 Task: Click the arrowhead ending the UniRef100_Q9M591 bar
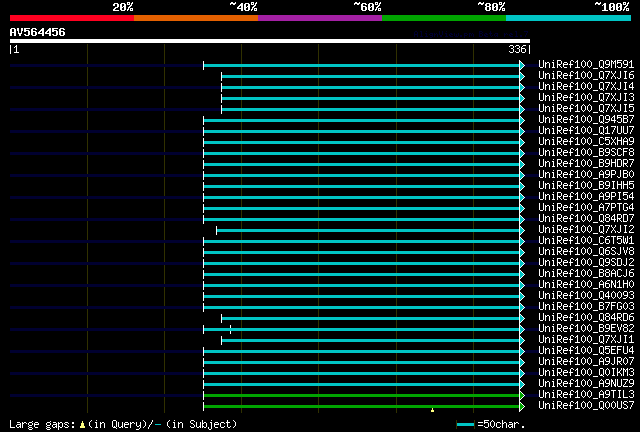pos(522,65)
